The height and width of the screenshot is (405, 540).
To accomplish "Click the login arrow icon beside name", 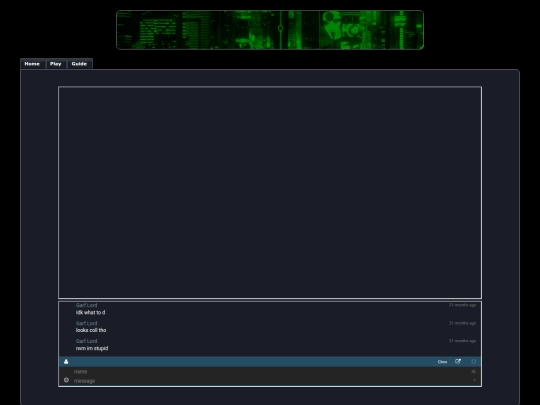I will pyautogui.click(x=474, y=371).
